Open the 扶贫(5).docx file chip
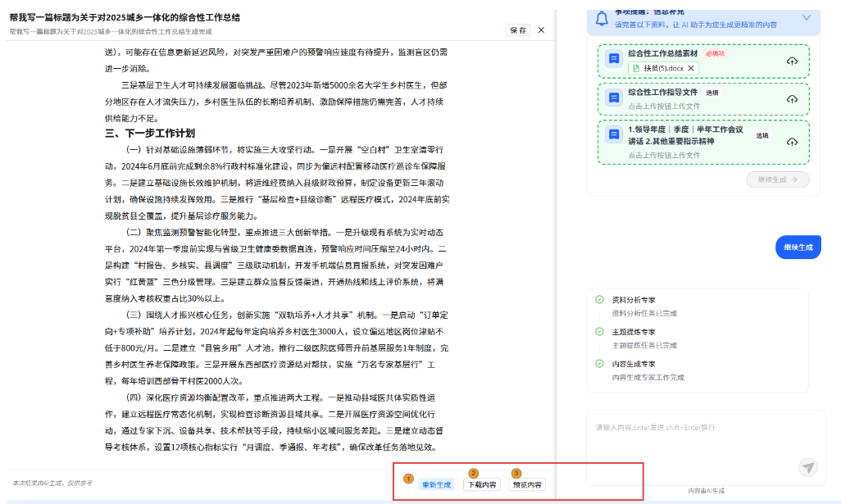Viewport: 841px width, 504px height. (657, 68)
